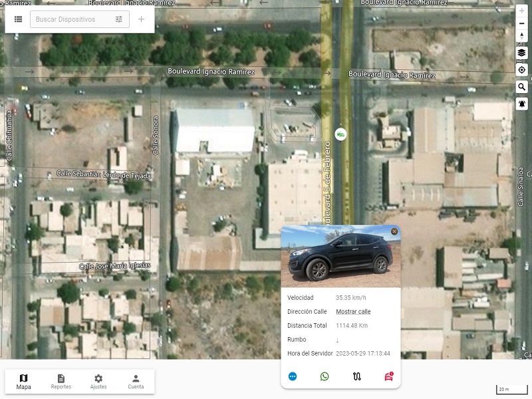Open the map search tool
The height and width of the screenshot is (399, 532).
tap(521, 86)
